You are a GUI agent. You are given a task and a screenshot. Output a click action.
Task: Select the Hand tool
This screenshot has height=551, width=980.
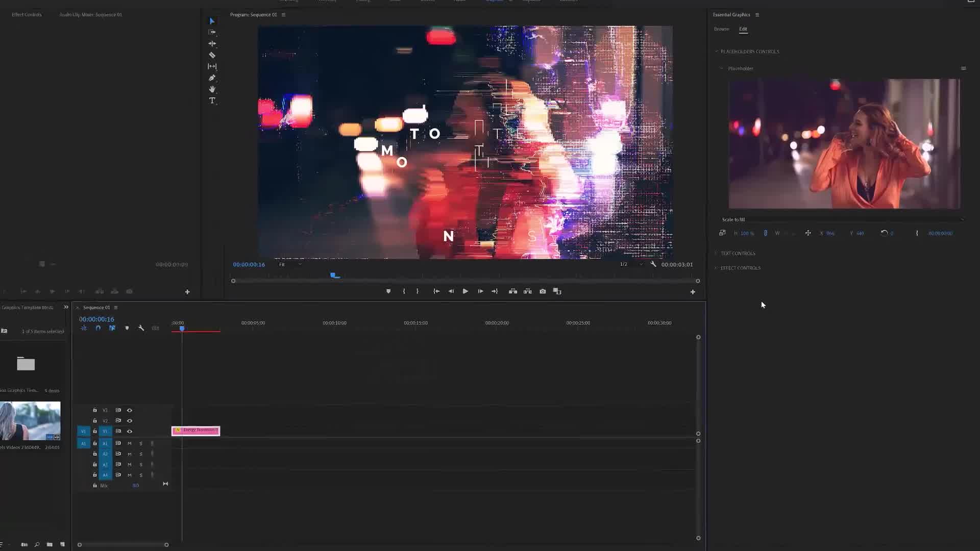212,89
